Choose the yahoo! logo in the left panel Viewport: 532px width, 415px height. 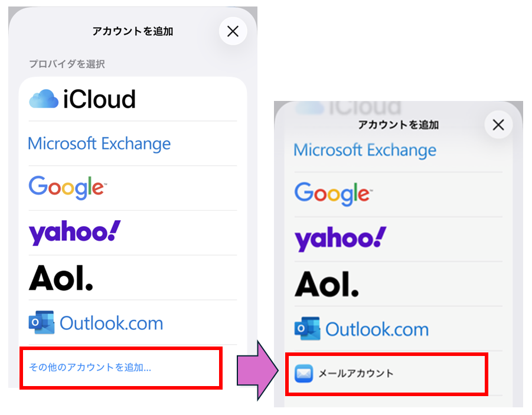click(74, 233)
